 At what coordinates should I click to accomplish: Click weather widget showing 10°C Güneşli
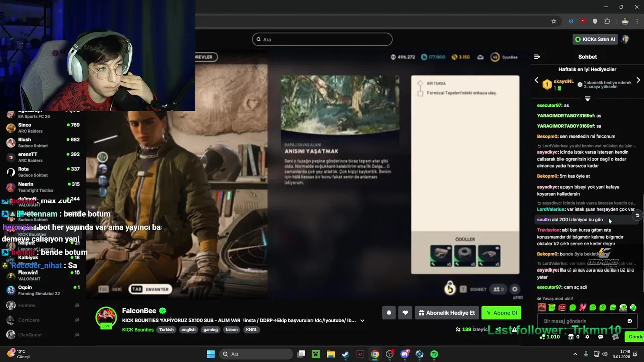[x=19, y=354]
